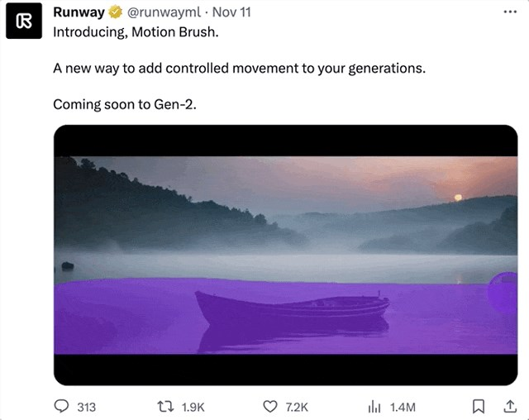Click the setting sun in the video
This screenshot has width=529, height=420.
pos(457,198)
